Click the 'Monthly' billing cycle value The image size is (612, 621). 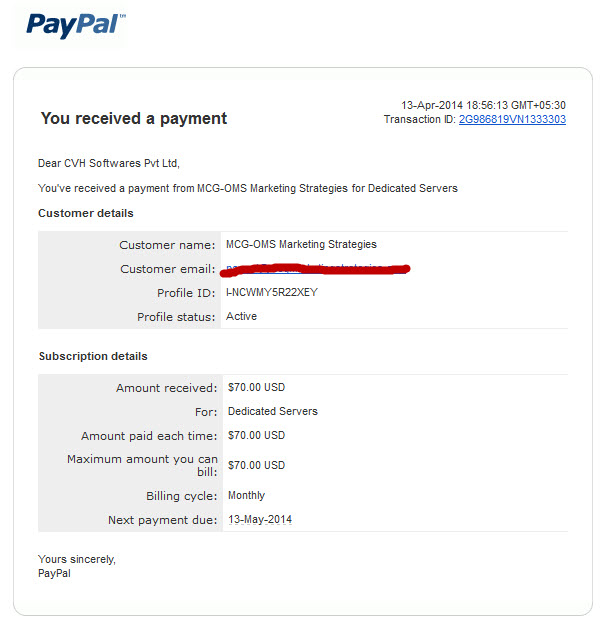[x=246, y=495]
